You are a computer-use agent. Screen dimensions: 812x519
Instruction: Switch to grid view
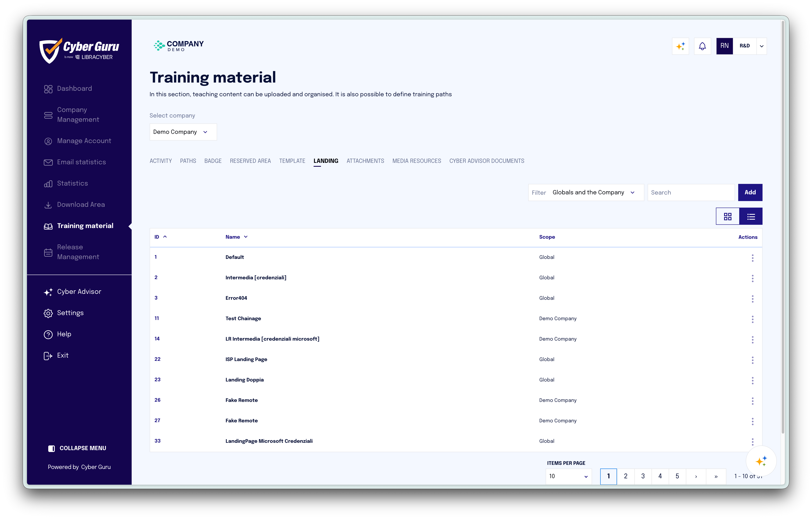(x=728, y=216)
